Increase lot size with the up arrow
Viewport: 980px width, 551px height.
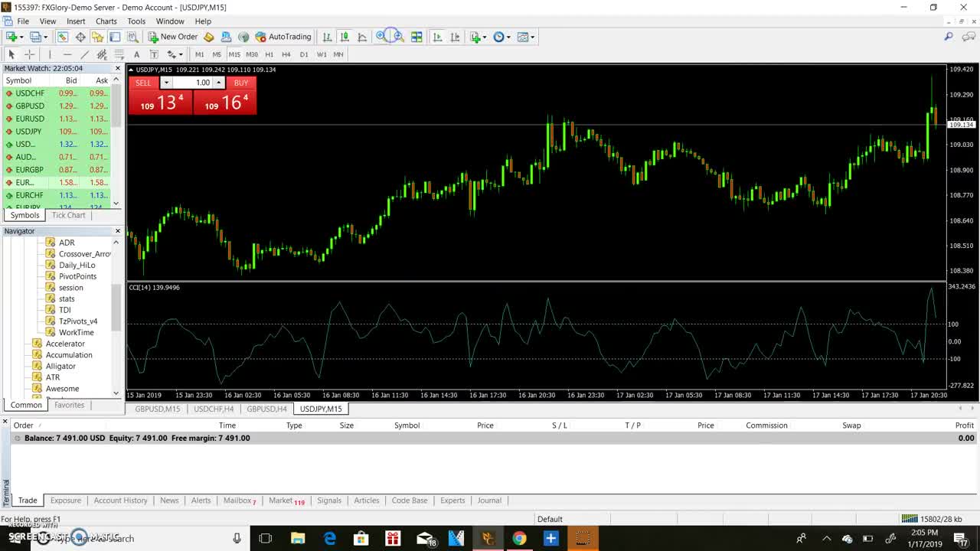218,83
